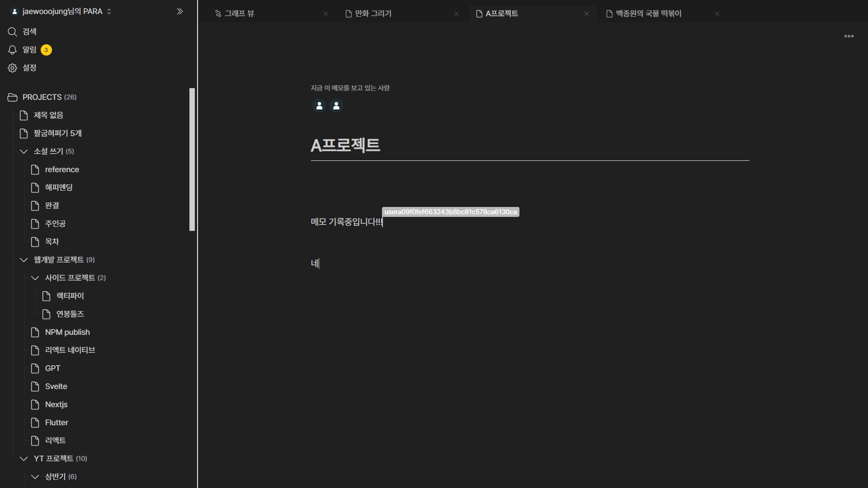Switch to the 만화 그리기 tab
Screen dimensions: 868x488
(373, 14)
